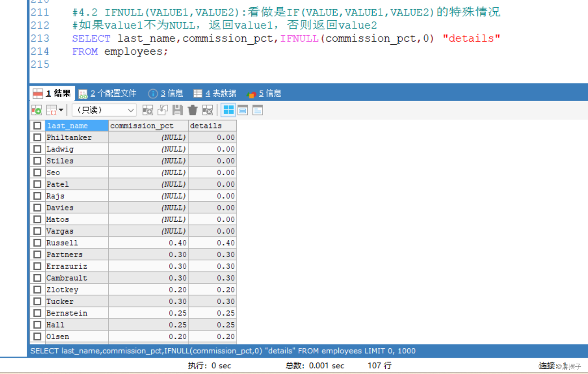This screenshot has height=374, width=588.
Task: Click the (NULL) commission_pct cell for Philtanker
Action: tap(148, 138)
